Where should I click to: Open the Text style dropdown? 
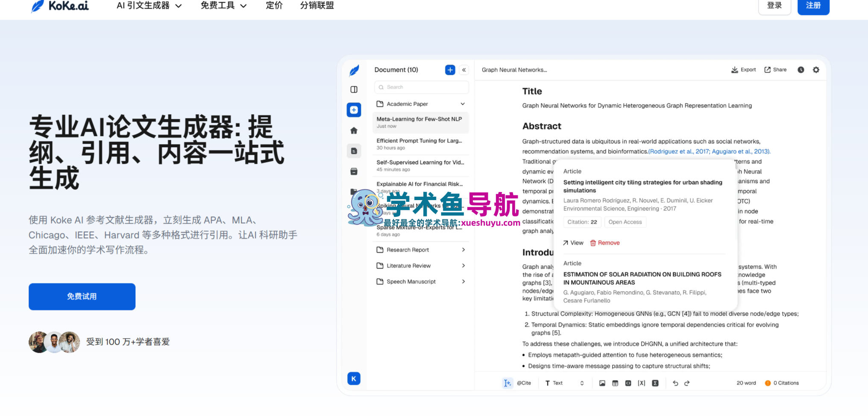tap(565, 383)
